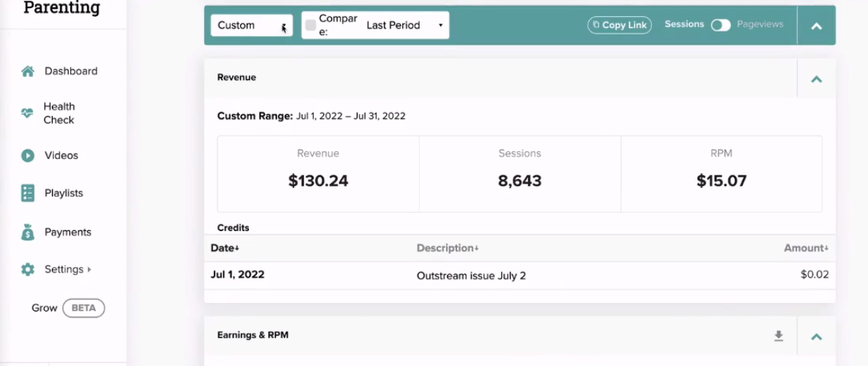Click the Earnings & RPM heading
This screenshot has width=868, height=366.
253,335
